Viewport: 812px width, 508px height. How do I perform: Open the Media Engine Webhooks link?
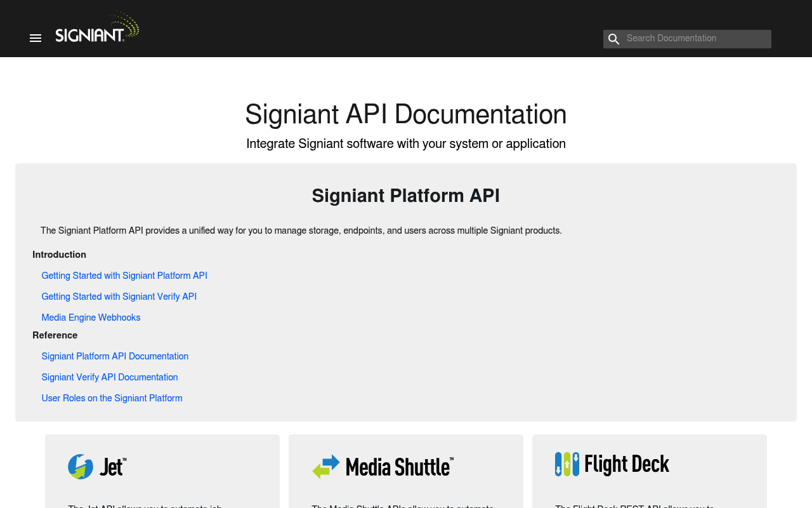tap(91, 318)
